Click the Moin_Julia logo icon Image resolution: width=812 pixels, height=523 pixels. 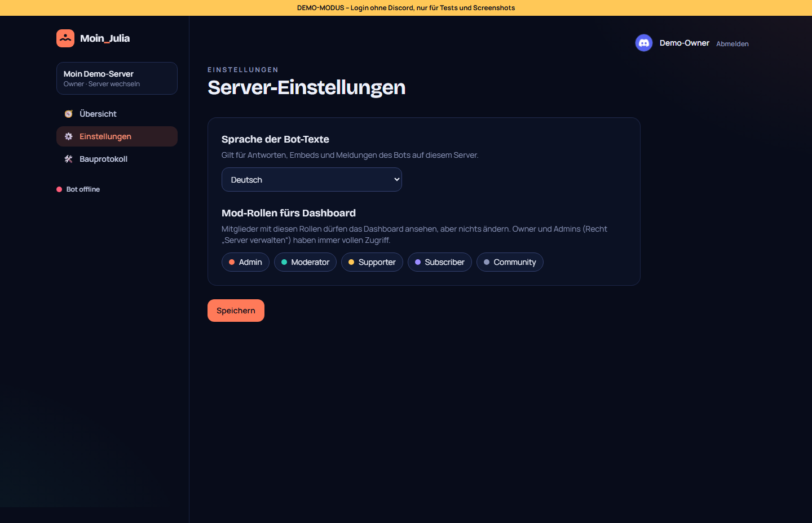[x=65, y=38]
